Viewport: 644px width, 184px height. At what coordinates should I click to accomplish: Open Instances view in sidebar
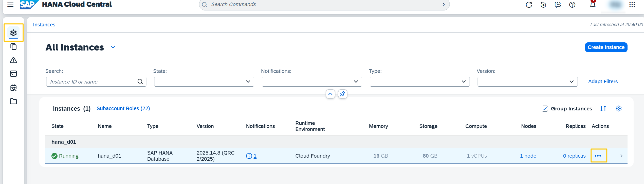pyautogui.click(x=13, y=33)
